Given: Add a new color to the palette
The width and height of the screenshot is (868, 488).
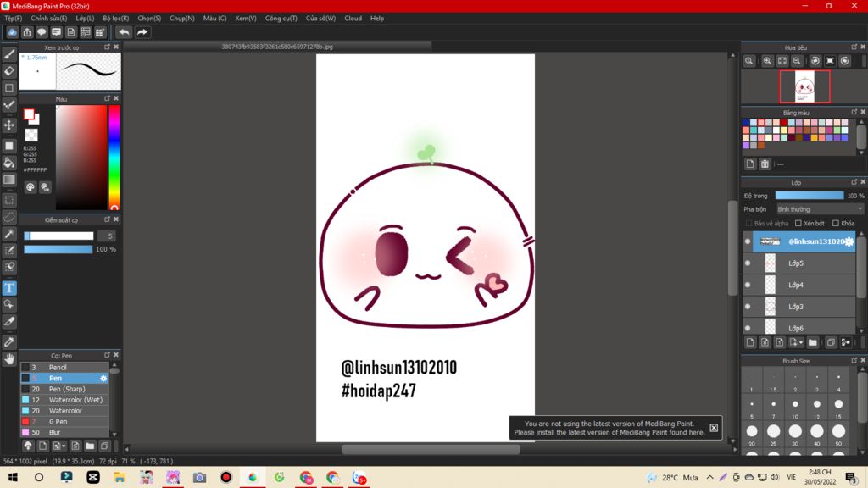Looking at the screenshot, I should coord(750,164).
